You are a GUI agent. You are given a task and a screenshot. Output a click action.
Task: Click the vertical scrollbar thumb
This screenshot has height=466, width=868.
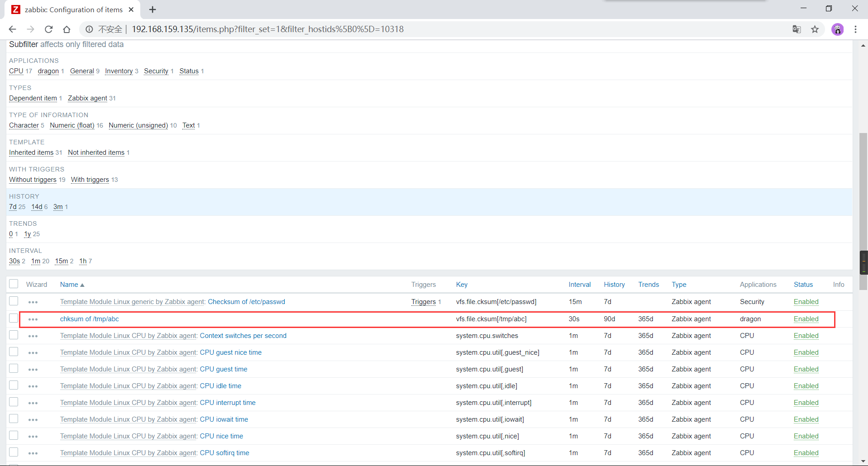(863, 211)
